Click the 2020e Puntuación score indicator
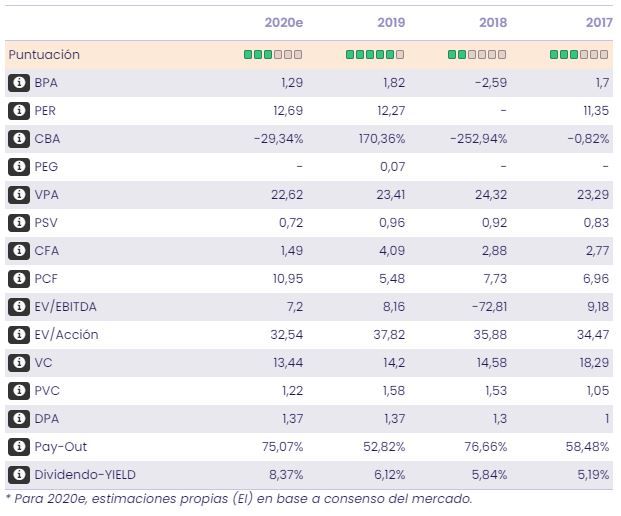The width and height of the screenshot is (621, 516). coord(273,55)
